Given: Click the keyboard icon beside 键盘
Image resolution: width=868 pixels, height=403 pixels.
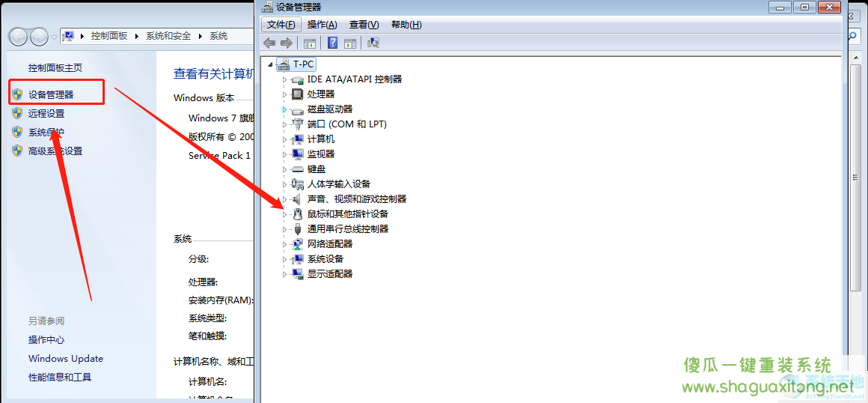Looking at the screenshot, I should 298,169.
